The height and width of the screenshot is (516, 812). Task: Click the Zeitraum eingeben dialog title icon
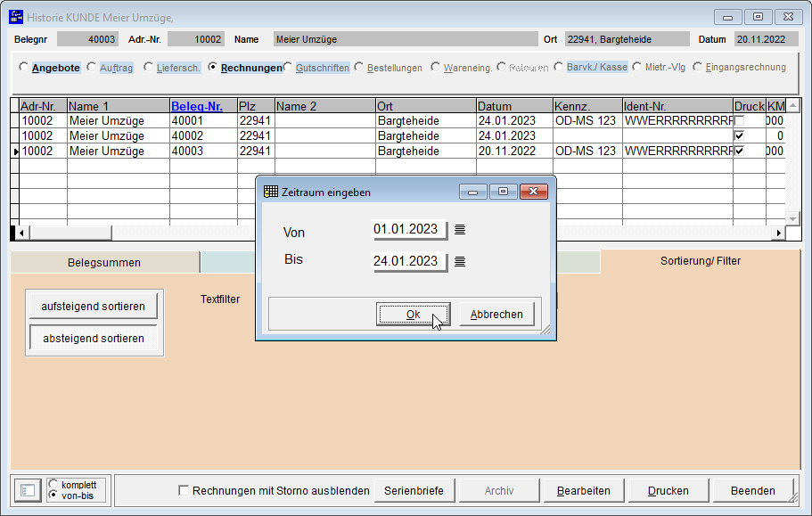point(271,192)
